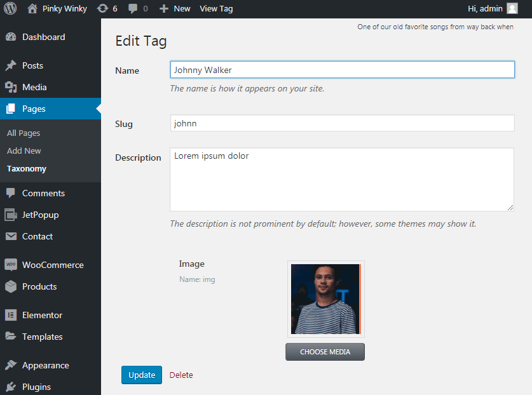Click the tag image thumbnail
This screenshot has height=395, width=532.
pyautogui.click(x=325, y=299)
